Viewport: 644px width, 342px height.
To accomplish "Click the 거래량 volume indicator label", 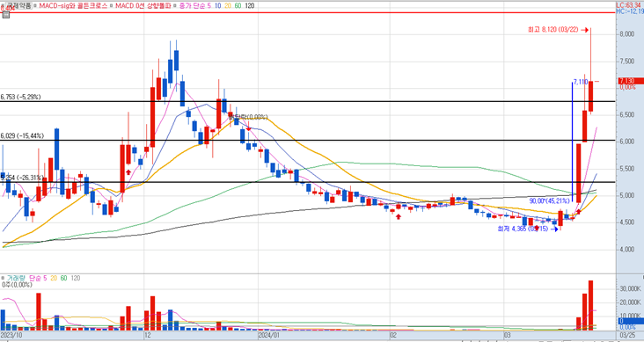I will click(x=16, y=278).
